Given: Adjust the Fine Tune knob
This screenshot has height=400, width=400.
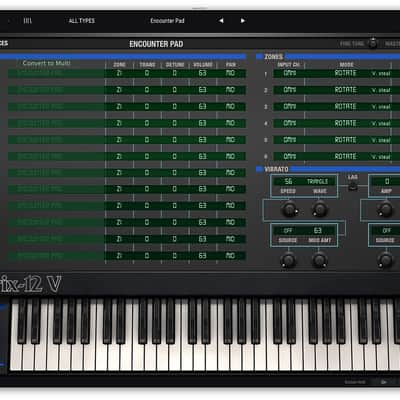Looking at the screenshot, I should tap(373, 43).
